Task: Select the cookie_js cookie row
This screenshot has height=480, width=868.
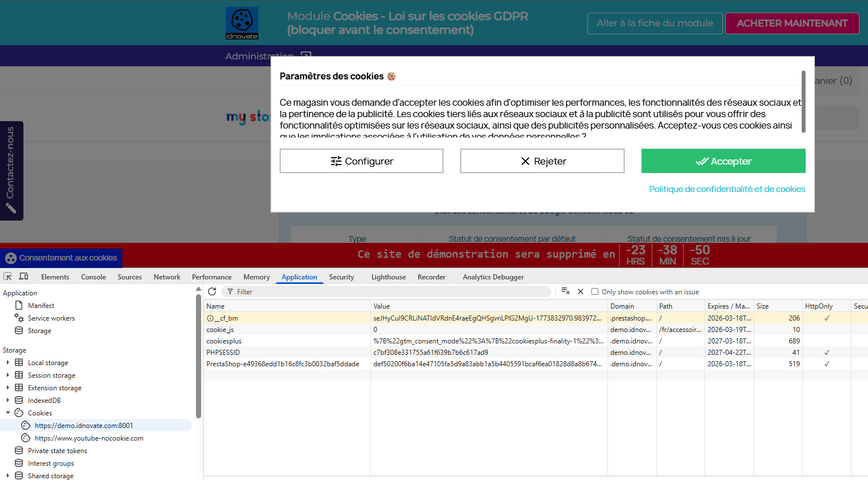Action: [536, 329]
